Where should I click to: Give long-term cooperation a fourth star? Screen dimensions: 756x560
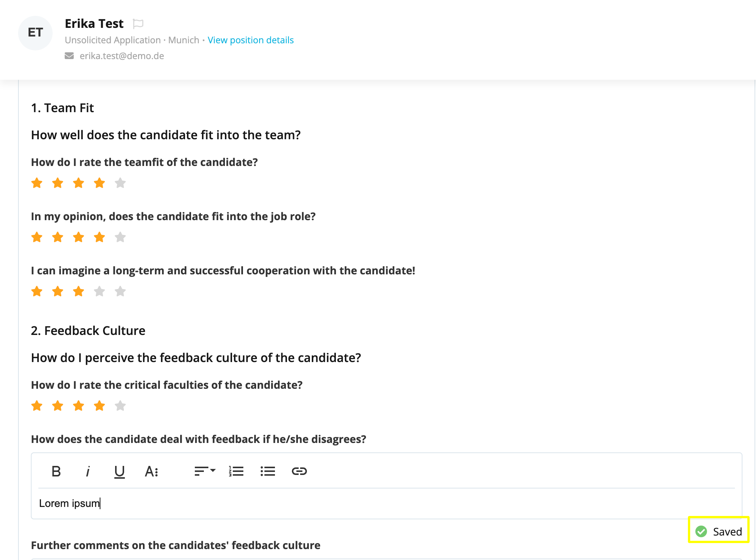coord(99,292)
